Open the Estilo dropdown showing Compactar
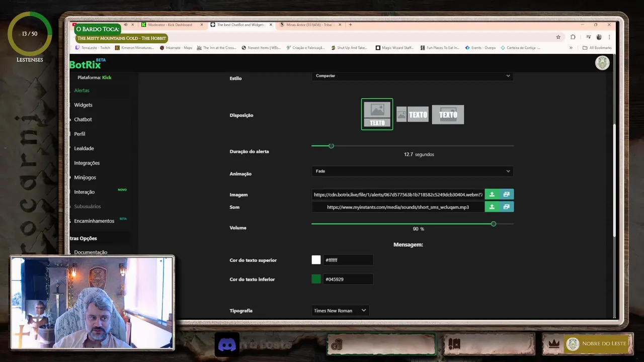Viewport: 644px width, 362px height. point(413,76)
